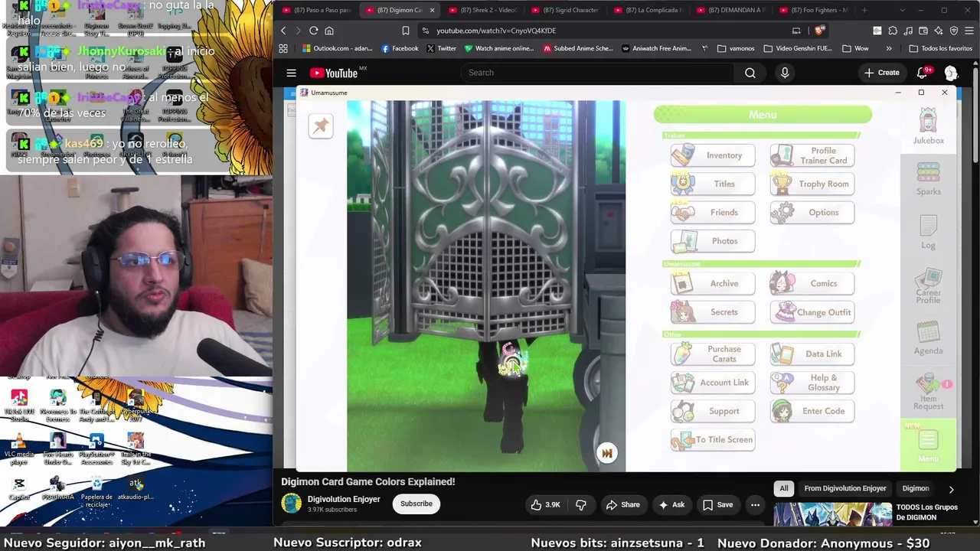The width and height of the screenshot is (980, 551).
Task: Open the Log in the game sidebar
Action: [928, 232]
